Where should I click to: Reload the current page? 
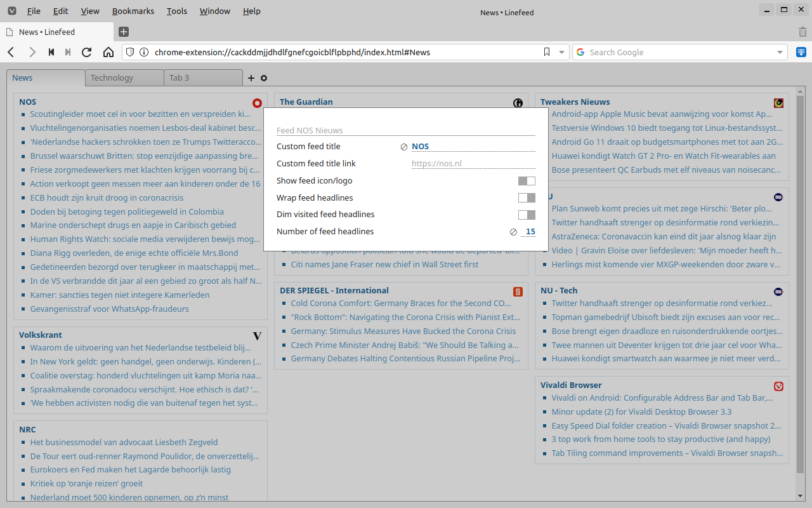tap(87, 52)
